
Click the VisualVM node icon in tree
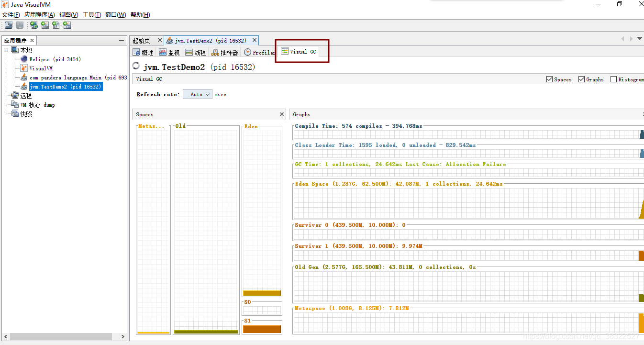(24, 68)
